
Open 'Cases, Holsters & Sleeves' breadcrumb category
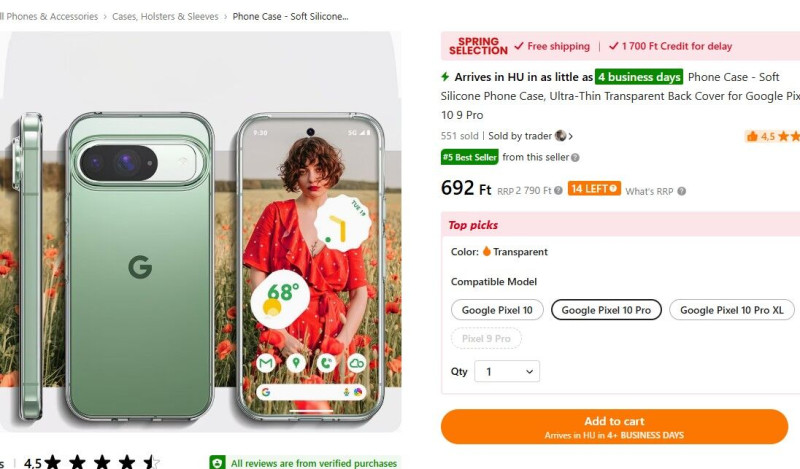[165, 17]
